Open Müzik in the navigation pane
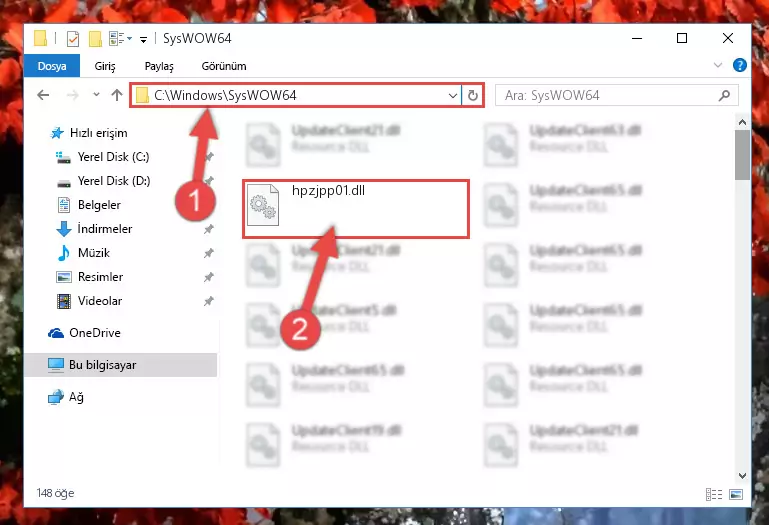This screenshot has height=525, width=769. point(83,253)
